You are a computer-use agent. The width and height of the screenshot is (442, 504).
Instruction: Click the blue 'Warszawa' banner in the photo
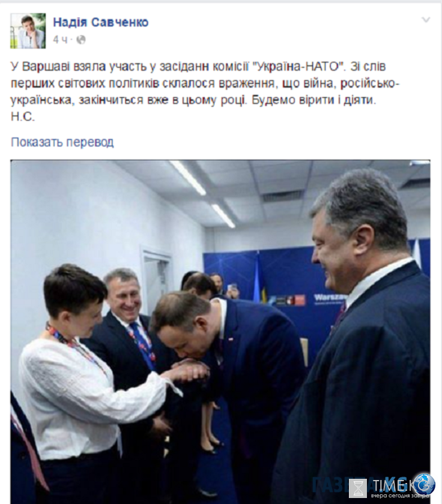pyautogui.click(x=328, y=298)
